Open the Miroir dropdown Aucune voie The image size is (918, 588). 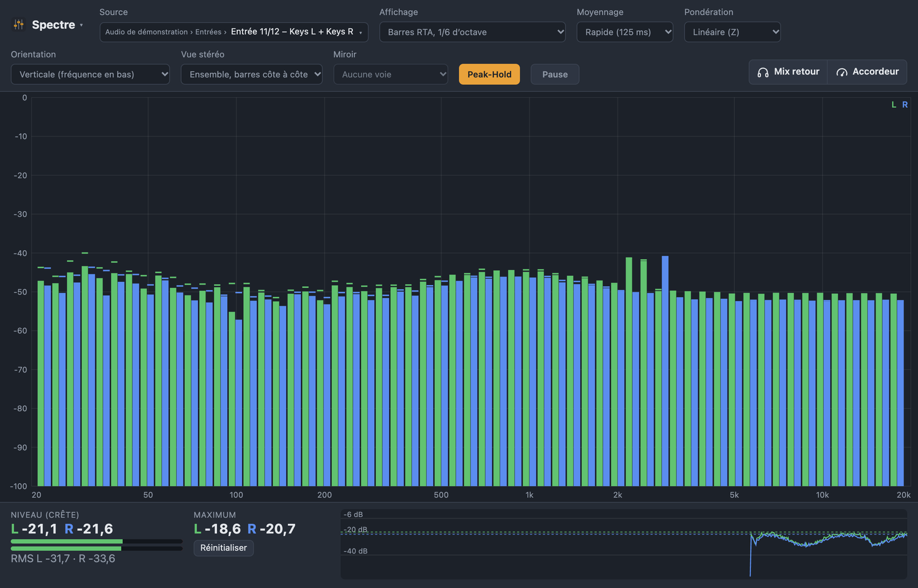tap(391, 75)
